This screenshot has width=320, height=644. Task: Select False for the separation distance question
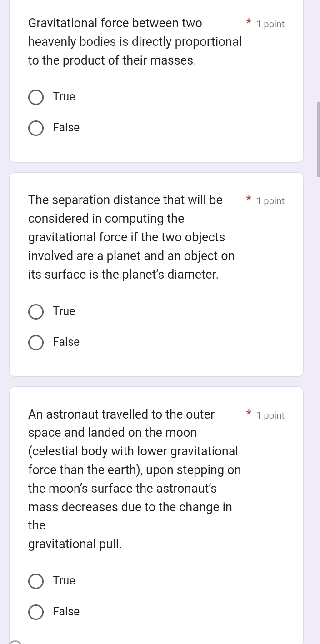[x=36, y=342]
